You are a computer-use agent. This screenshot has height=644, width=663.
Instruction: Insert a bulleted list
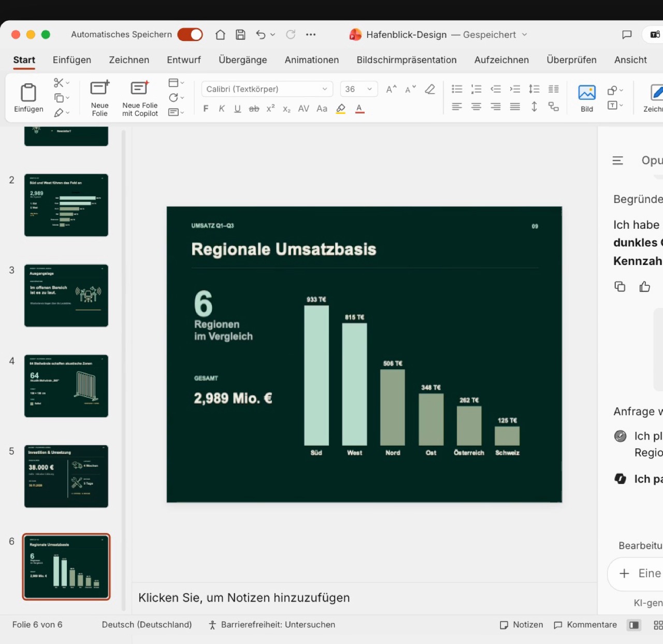(457, 89)
